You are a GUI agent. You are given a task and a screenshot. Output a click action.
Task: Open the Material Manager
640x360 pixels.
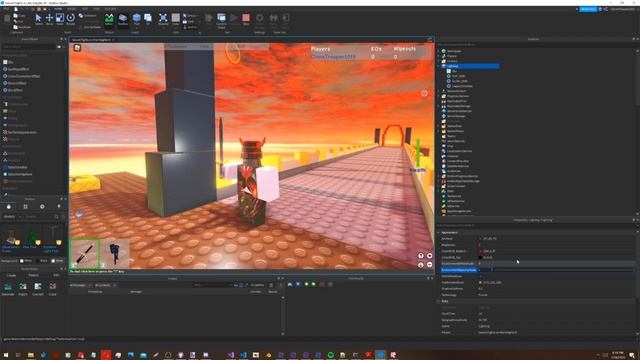163,19
